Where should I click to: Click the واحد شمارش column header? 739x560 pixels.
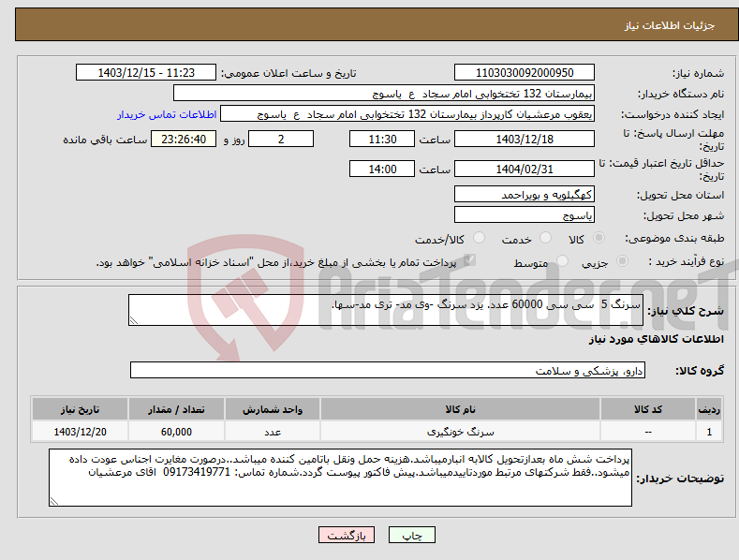(x=273, y=409)
